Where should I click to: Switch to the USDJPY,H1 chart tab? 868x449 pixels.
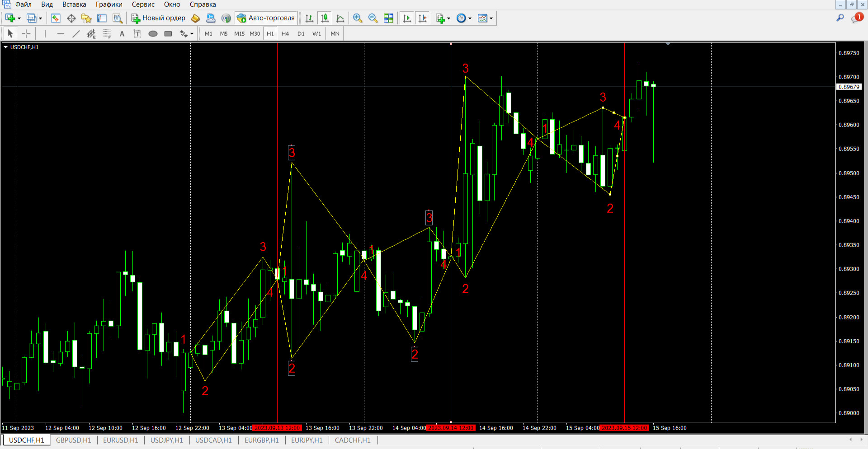(167, 440)
